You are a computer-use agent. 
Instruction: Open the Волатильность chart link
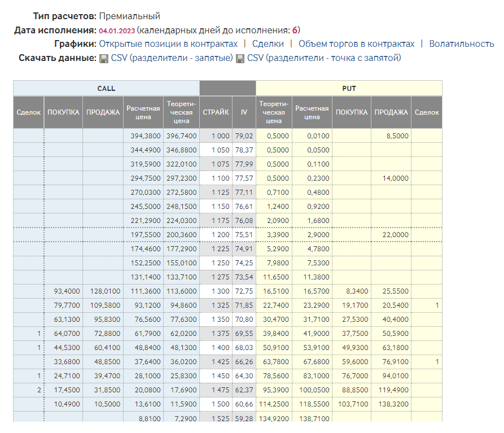(x=462, y=44)
